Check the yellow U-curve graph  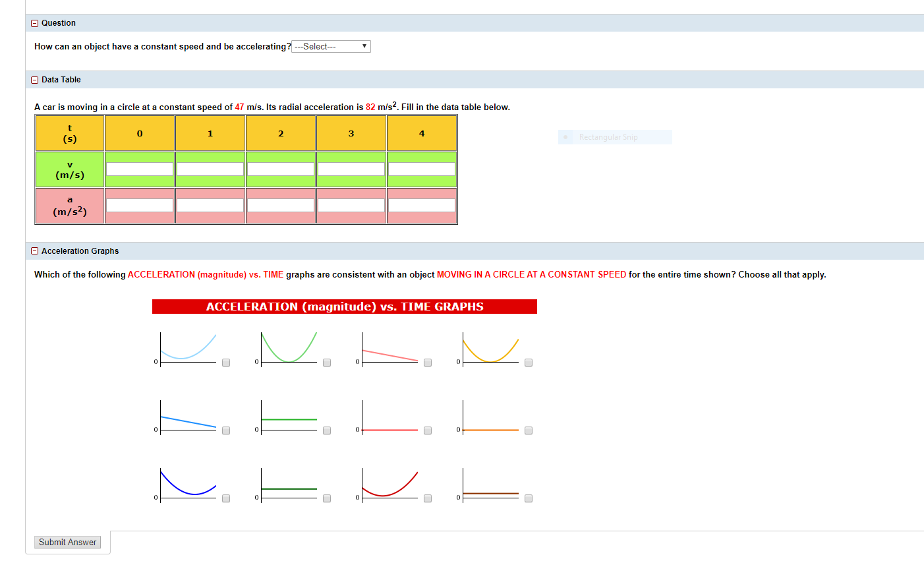(528, 362)
